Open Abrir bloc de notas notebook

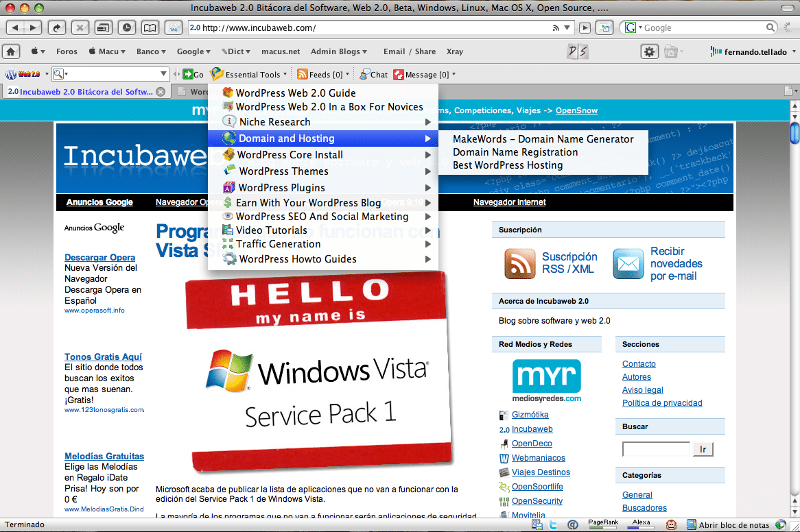[727, 525]
